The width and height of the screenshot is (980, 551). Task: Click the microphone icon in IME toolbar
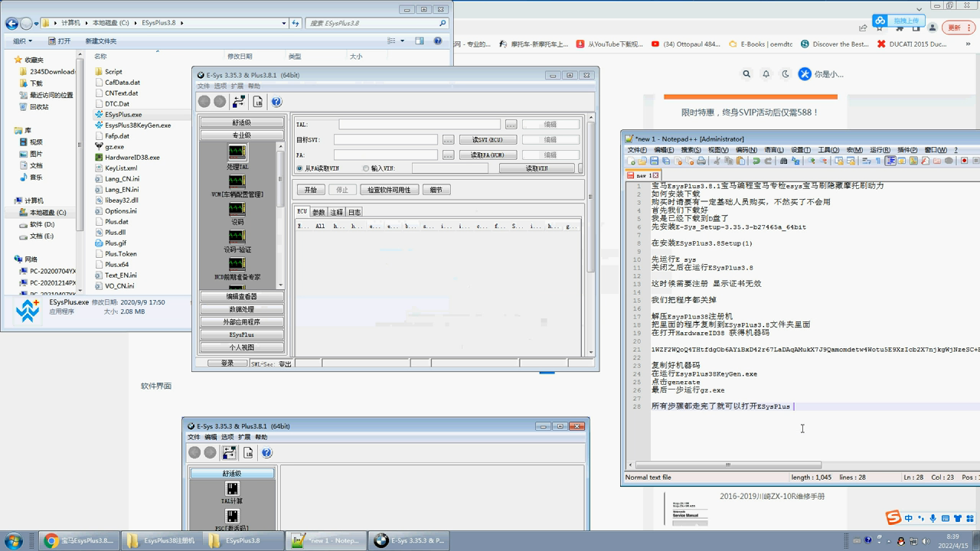pyautogui.click(x=933, y=518)
